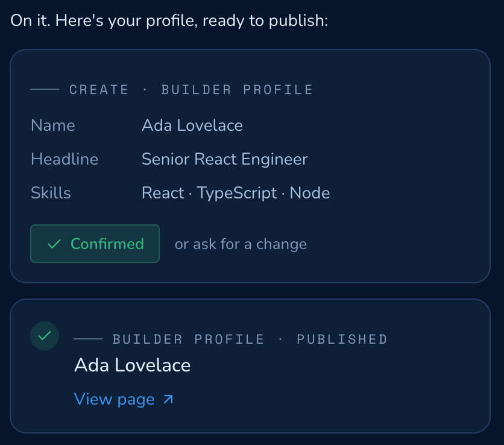Open the View page link
This screenshot has height=445, width=504.
point(124,399)
